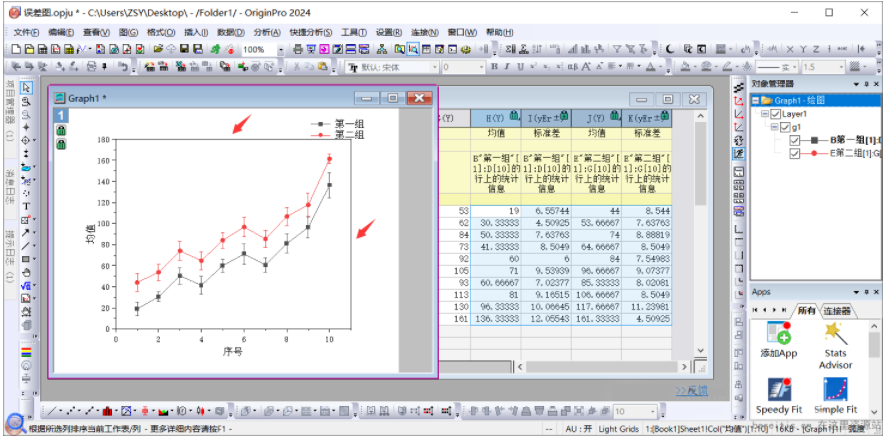
Task: Select the Pointer tool in the tools bar
Action: point(27,88)
